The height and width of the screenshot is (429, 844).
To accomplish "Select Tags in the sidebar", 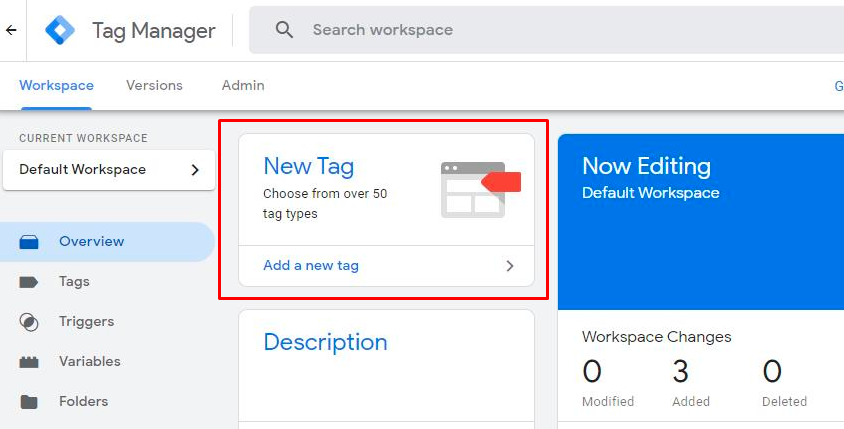I will 74,282.
